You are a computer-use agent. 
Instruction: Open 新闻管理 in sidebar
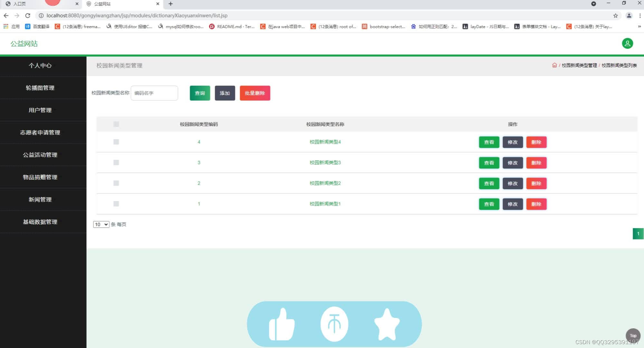[x=40, y=199]
